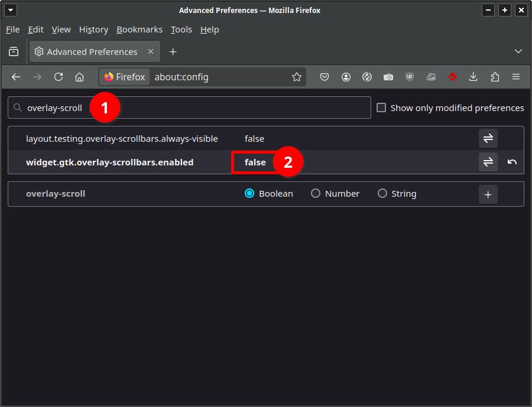
Task: Open the View menu
Action: coord(61,30)
